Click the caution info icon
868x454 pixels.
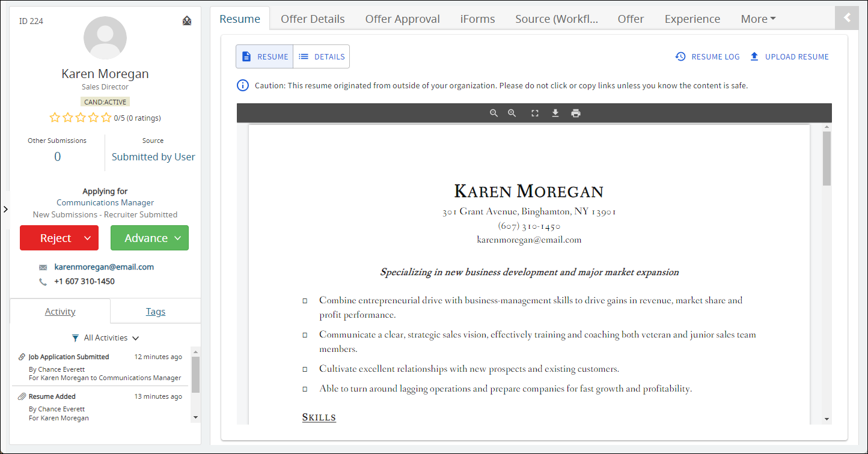pyautogui.click(x=242, y=85)
